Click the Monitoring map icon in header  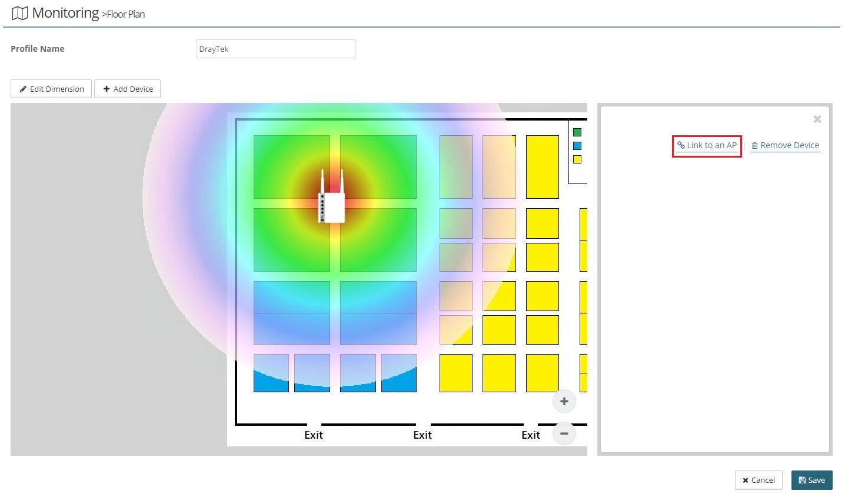(20, 13)
